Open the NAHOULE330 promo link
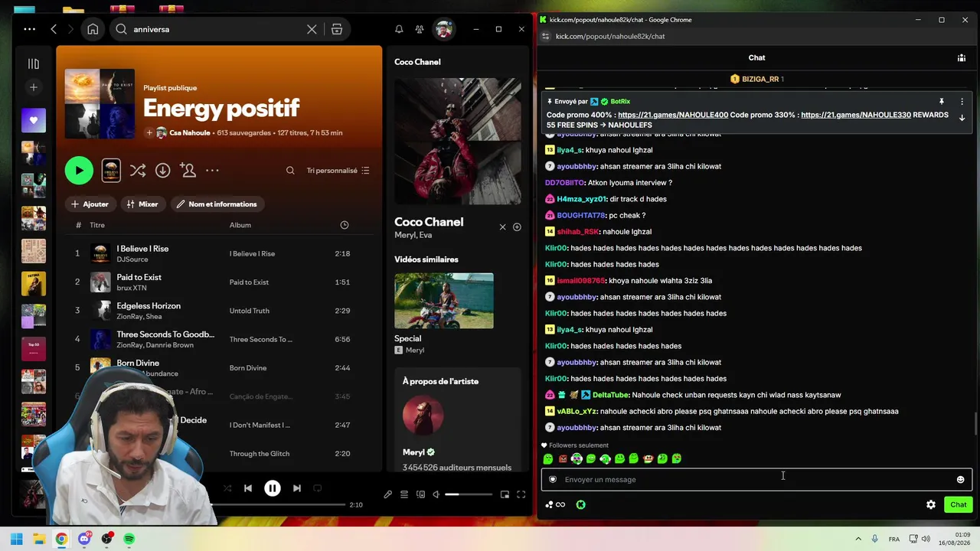The image size is (980, 551). point(856,115)
